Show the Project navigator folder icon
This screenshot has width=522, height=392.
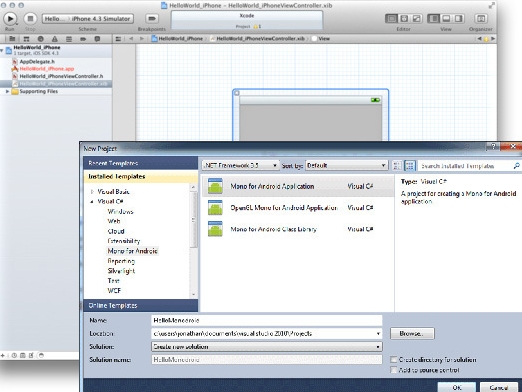(x=12, y=39)
